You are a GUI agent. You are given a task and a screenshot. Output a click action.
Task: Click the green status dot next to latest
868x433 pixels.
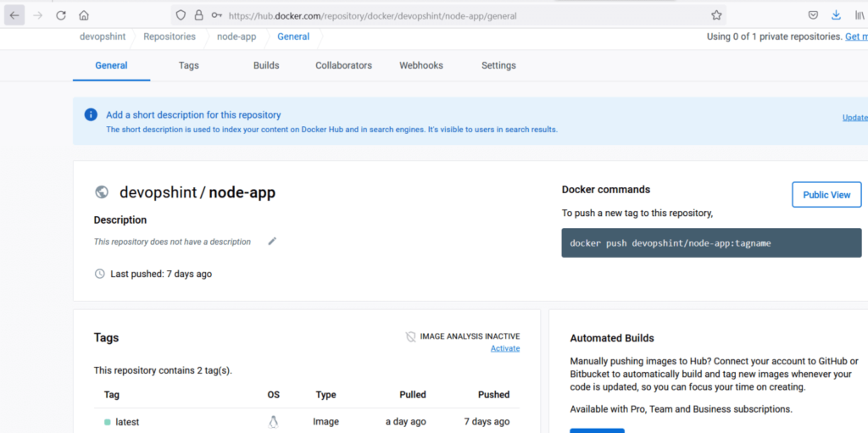click(x=108, y=422)
